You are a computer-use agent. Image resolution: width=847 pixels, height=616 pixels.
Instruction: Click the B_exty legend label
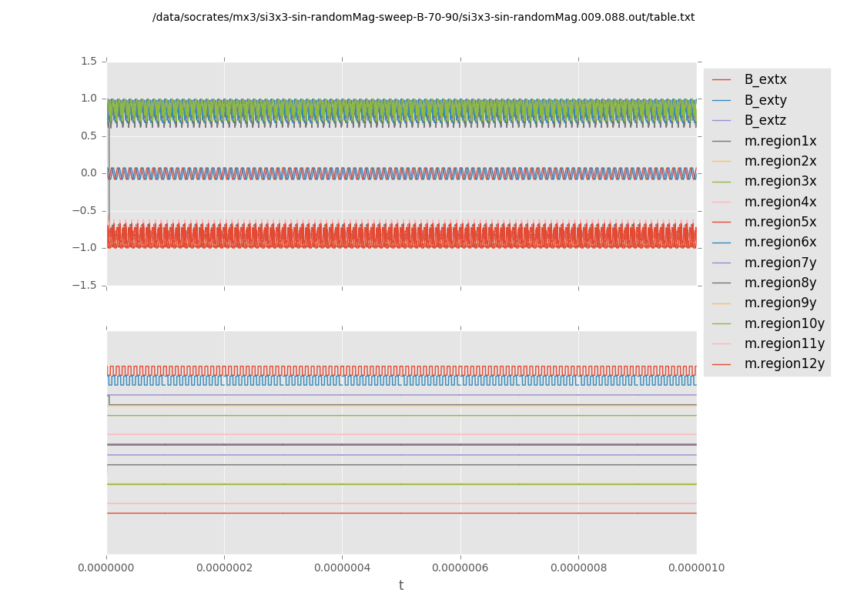765,100
